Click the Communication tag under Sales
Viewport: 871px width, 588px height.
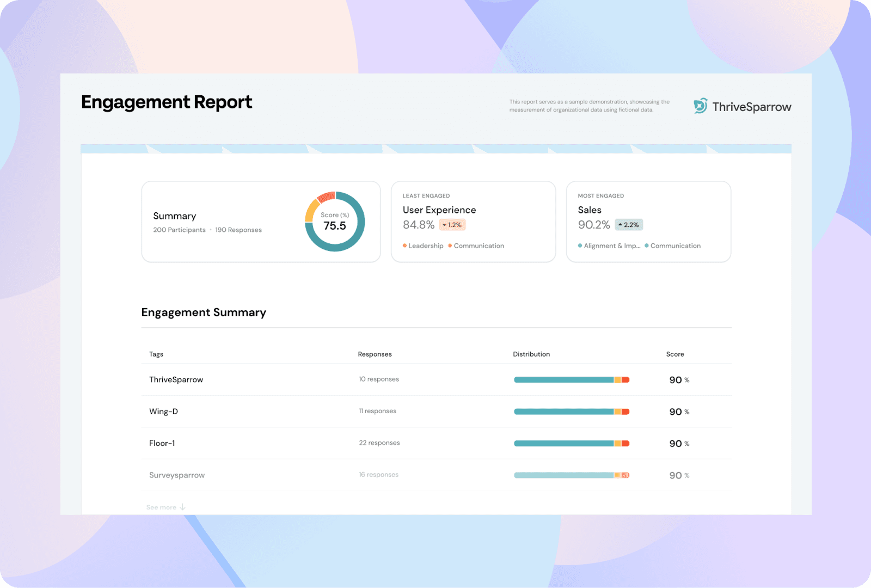pos(675,246)
